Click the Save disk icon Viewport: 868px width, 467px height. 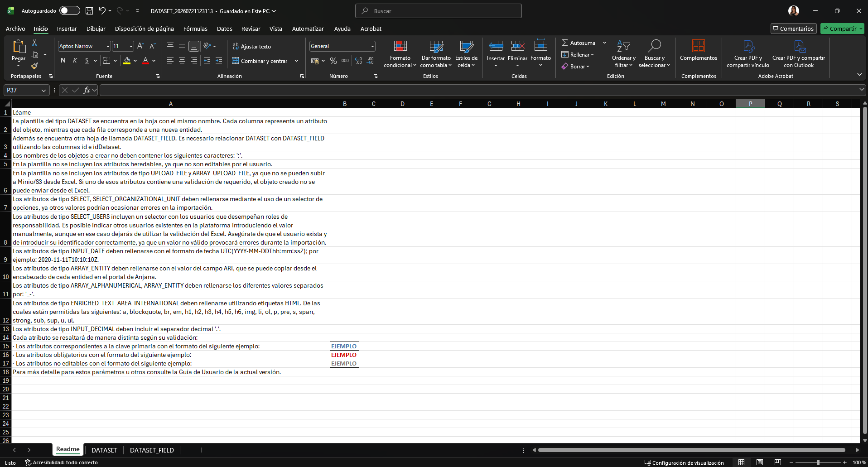89,10
